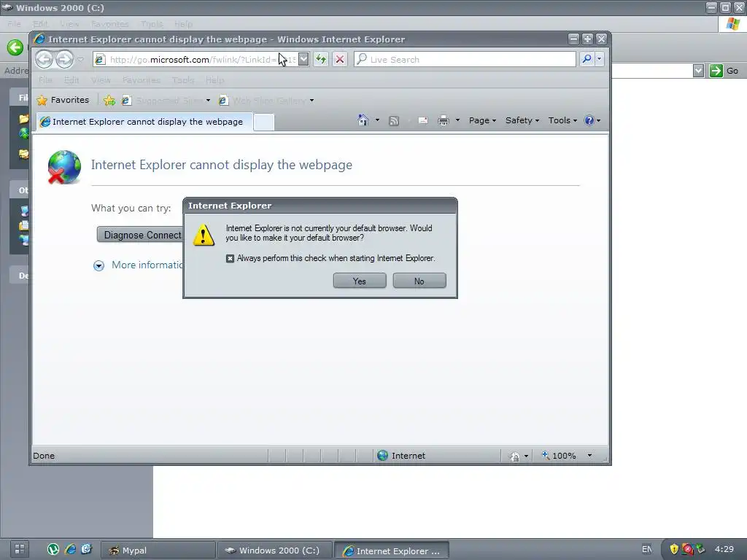Click the go.microsoft.com address field

[196, 60]
